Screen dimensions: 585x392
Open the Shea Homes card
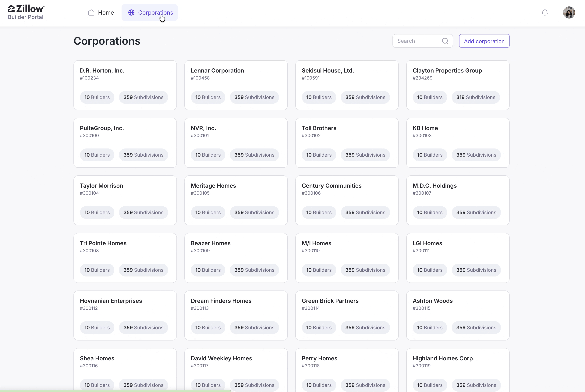(x=125, y=370)
